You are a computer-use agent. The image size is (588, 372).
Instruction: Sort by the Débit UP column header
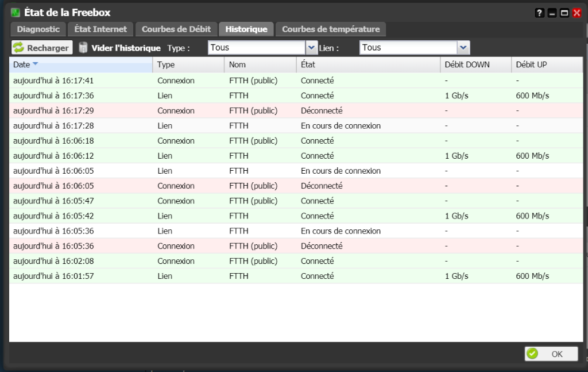tap(547, 64)
